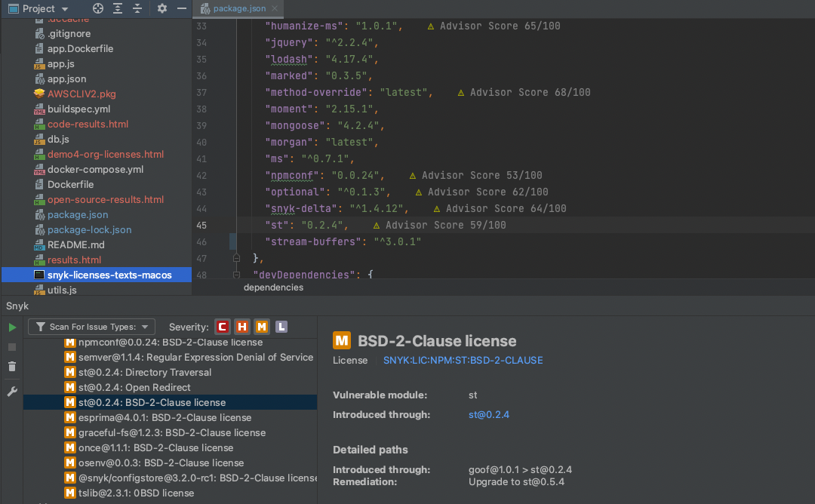815x504 pixels.
Task: Open README.md file
Action: point(76,244)
